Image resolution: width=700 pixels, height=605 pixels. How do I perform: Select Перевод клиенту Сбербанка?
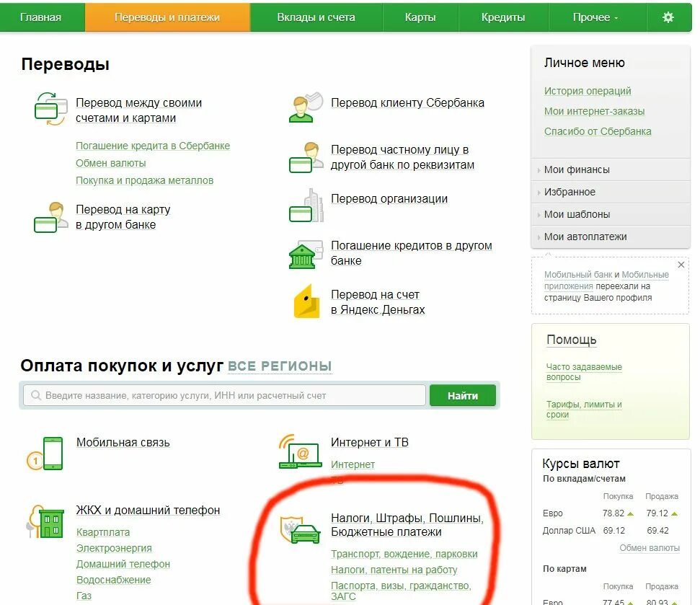[407, 102]
